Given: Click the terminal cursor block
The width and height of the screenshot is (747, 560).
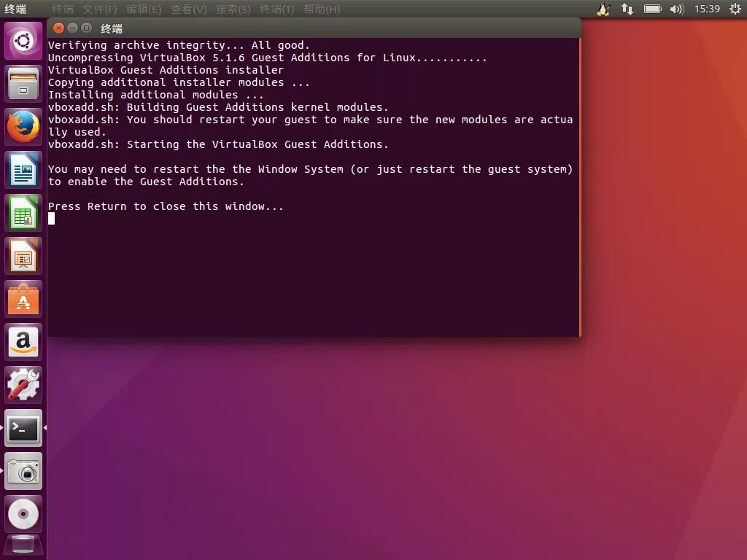Looking at the screenshot, I should tap(52, 219).
